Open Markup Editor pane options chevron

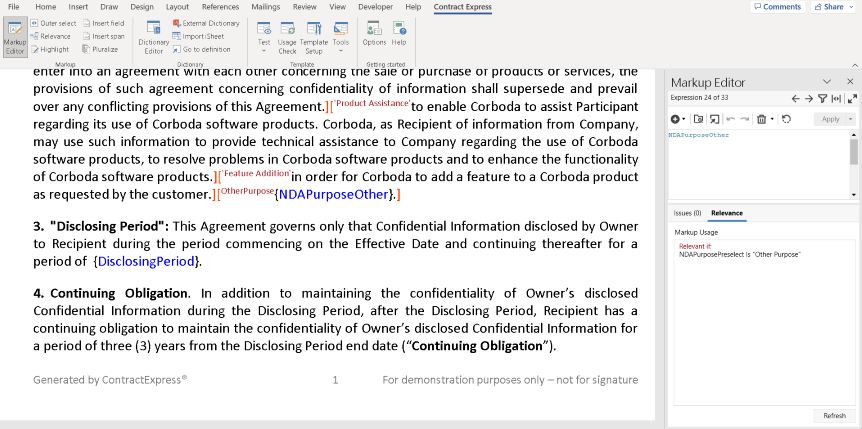[827, 82]
